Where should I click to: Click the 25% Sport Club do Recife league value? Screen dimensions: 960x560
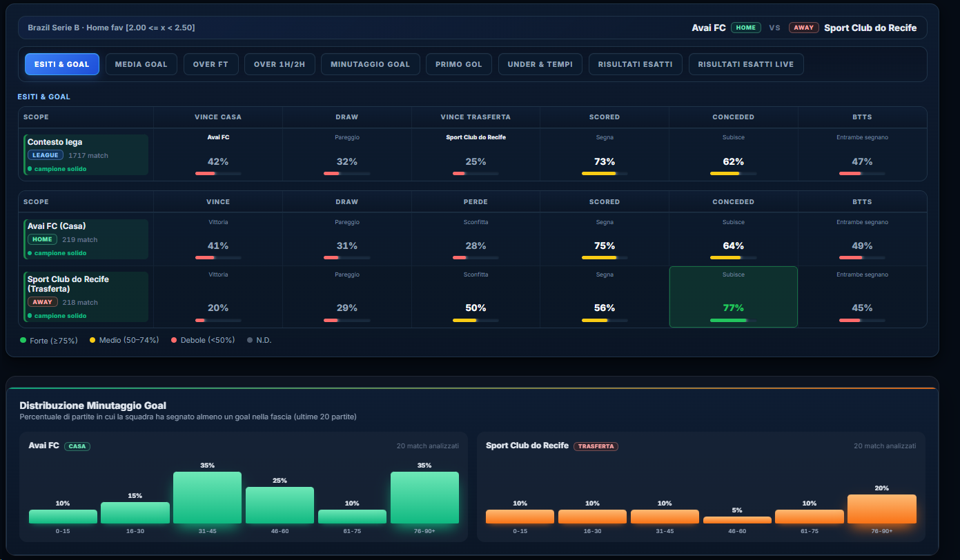[x=476, y=161]
